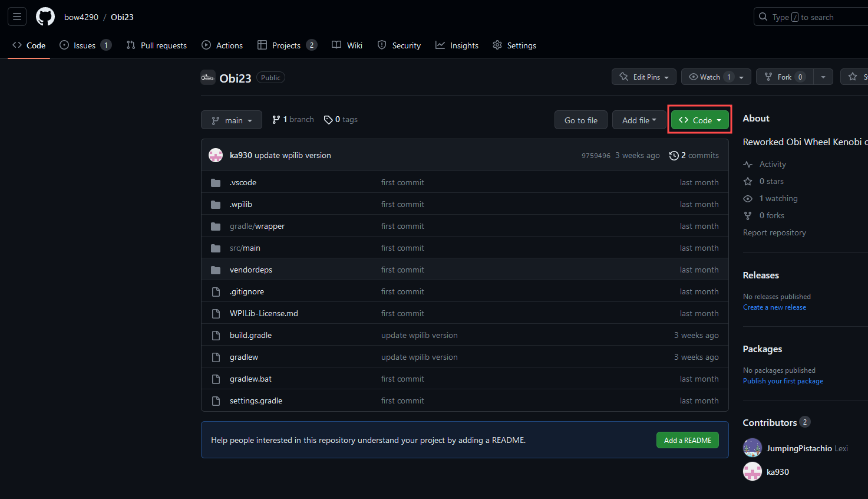
Task: Open the Insights tab
Action: [457, 45]
